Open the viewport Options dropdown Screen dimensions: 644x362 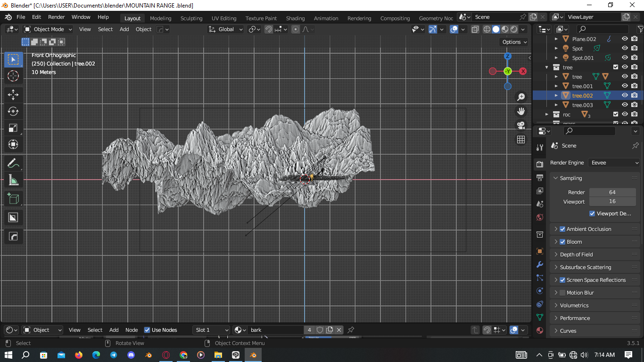[x=514, y=42]
